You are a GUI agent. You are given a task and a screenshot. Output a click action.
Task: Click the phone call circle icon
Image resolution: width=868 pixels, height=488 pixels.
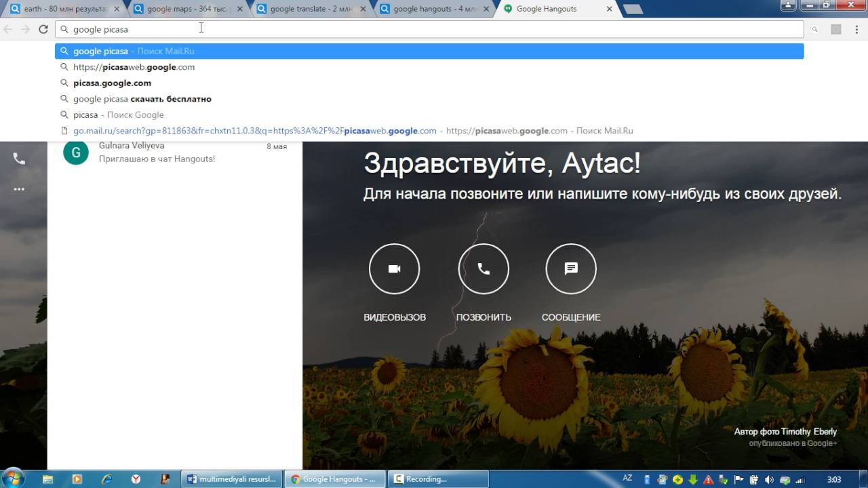(484, 269)
